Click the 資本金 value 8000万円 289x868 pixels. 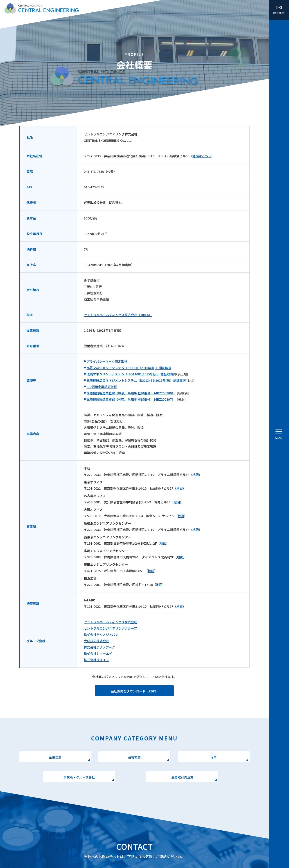point(90,218)
